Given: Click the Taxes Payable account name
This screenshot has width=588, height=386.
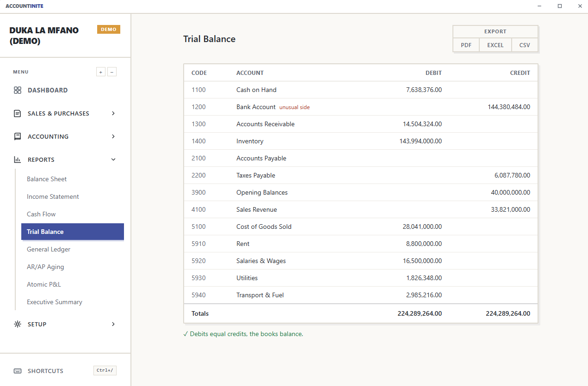Looking at the screenshot, I should [256, 175].
